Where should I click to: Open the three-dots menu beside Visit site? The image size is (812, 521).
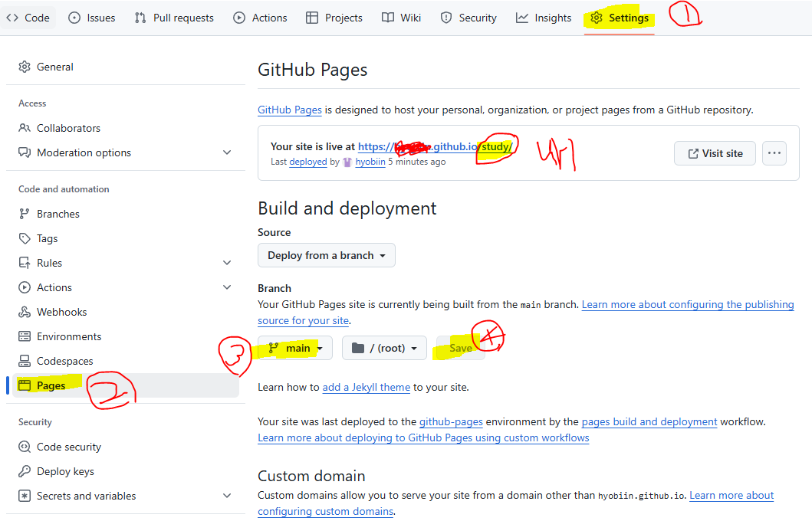[x=774, y=153]
